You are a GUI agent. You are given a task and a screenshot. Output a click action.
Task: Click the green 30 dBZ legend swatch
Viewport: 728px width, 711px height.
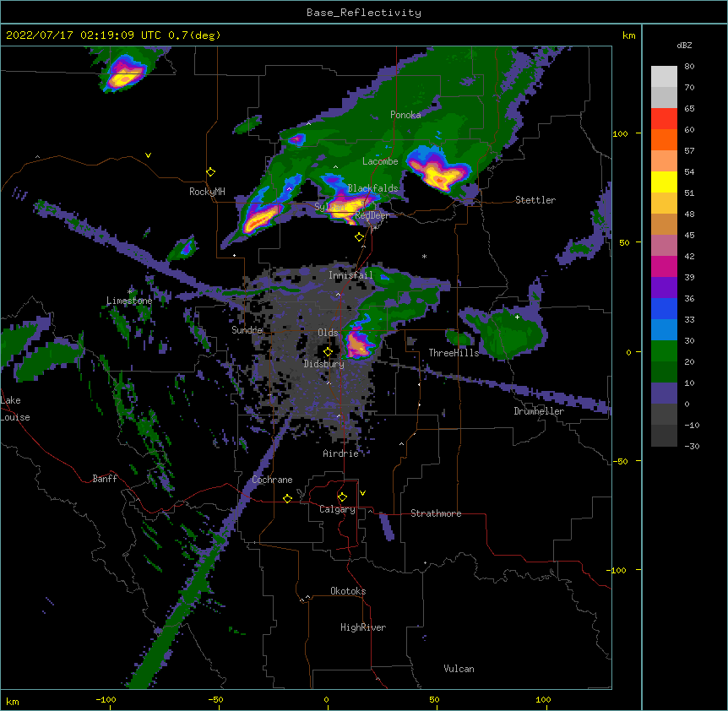click(x=664, y=351)
